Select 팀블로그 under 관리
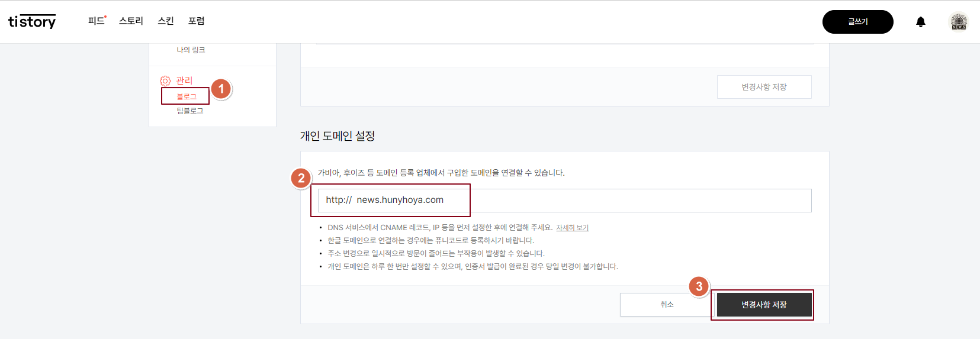Viewport: 980px width, 339px height. (190, 111)
